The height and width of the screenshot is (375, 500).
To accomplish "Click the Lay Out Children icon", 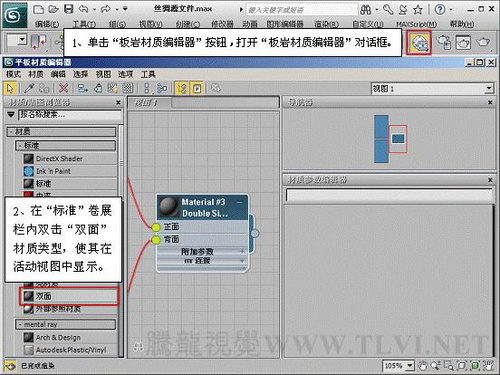I will click(162, 88).
